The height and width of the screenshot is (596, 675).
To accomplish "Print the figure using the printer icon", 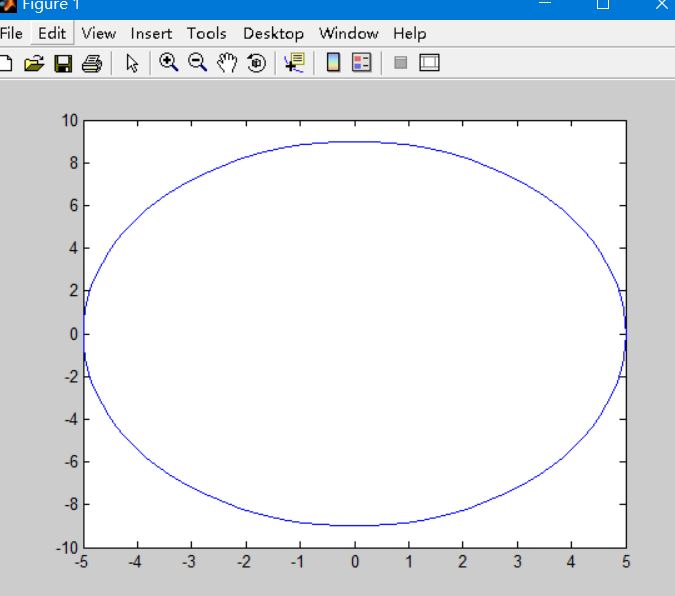I will point(92,63).
